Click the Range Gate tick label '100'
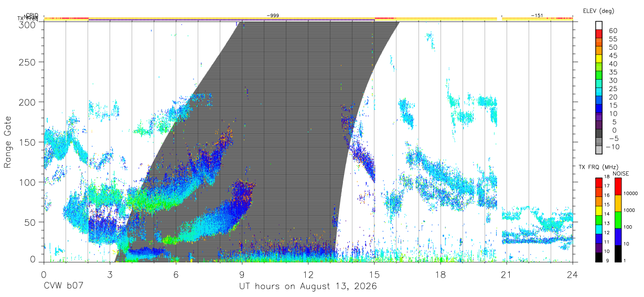Screen dimensions: 644x297 click(x=28, y=182)
